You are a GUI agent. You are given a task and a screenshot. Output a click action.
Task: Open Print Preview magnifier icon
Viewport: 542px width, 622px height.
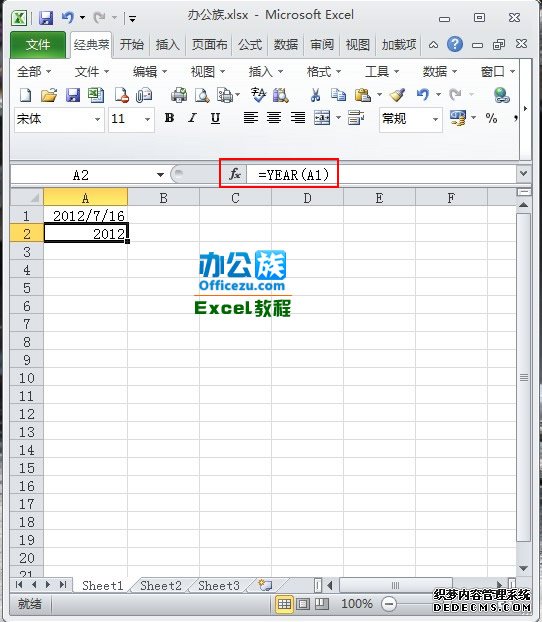tap(202, 95)
